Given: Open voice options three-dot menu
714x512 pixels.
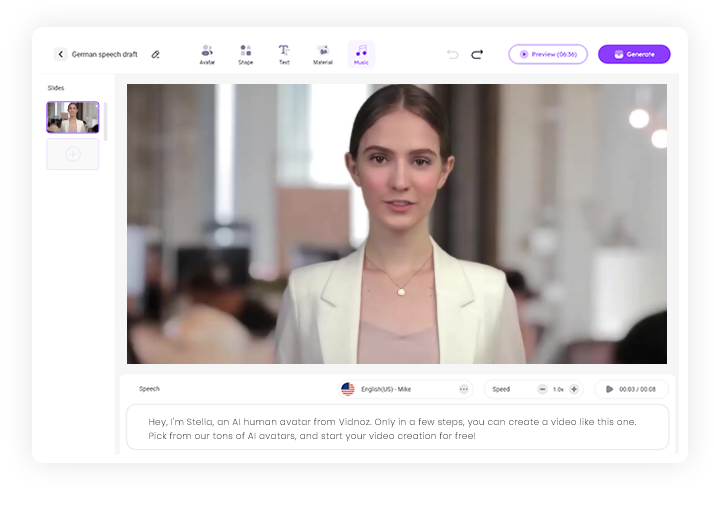Looking at the screenshot, I should click(464, 389).
